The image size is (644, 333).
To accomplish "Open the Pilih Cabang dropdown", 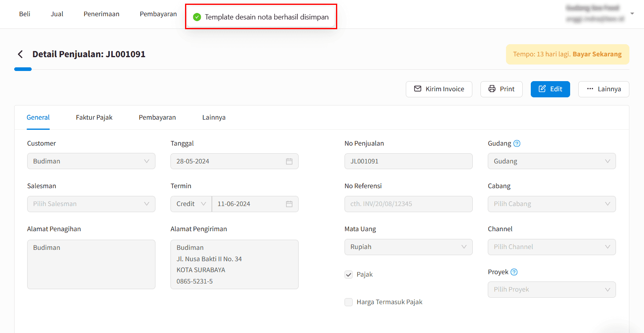I will tap(551, 204).
